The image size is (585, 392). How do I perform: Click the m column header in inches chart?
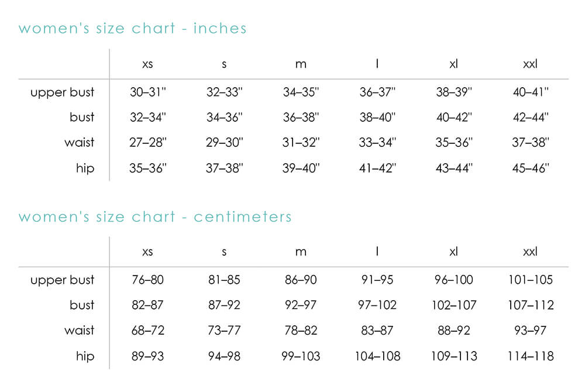point(301,64)
